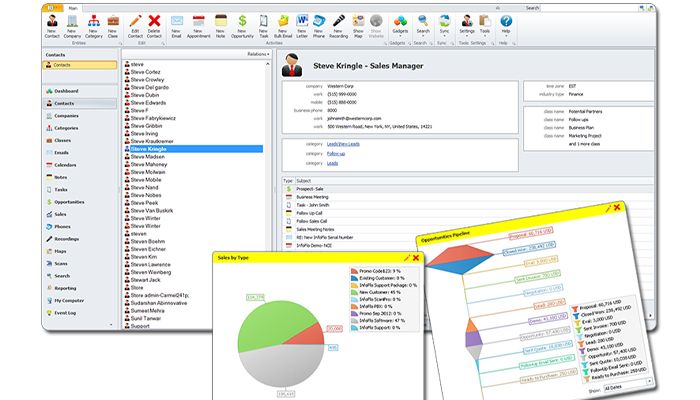
Task: Click the New Phone ribbon icon
Action: tap(319, 26)
